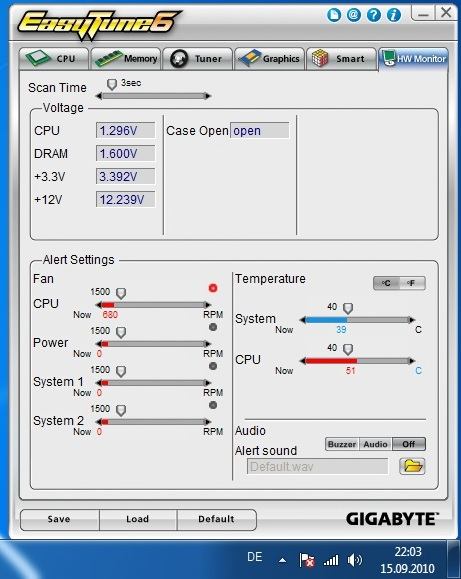This screenshot has height=579, width=461.
Task: Click left arrow of CPU temperature slider
Action: point(303,361)
